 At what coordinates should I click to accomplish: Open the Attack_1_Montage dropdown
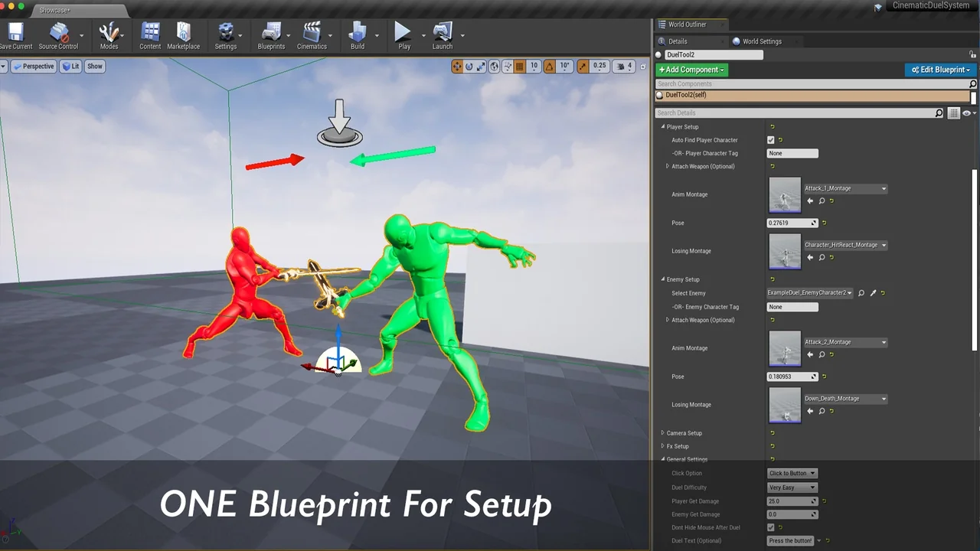[845, 188]
